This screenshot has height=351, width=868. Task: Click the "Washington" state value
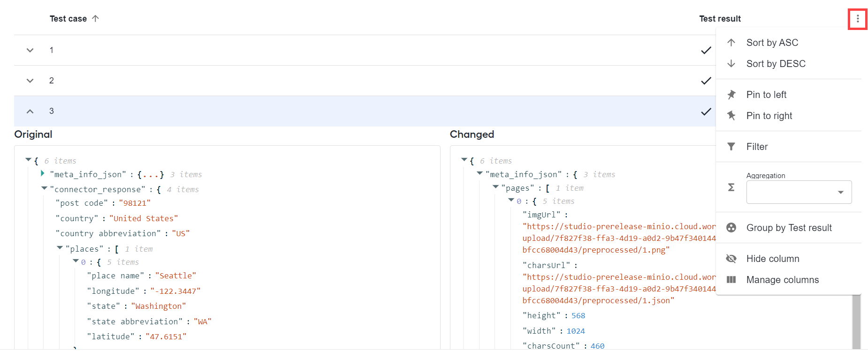[159, 306]
